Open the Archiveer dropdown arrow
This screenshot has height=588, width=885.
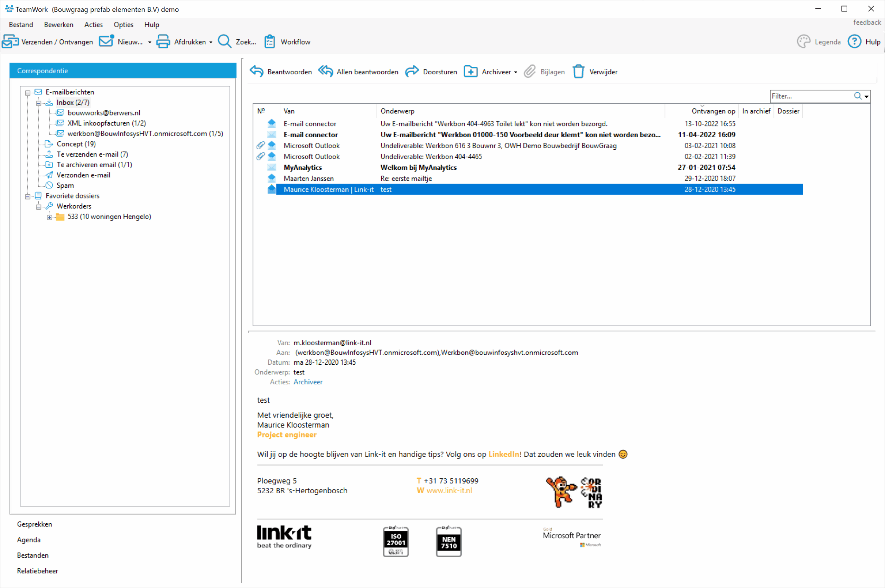(516, 72)
